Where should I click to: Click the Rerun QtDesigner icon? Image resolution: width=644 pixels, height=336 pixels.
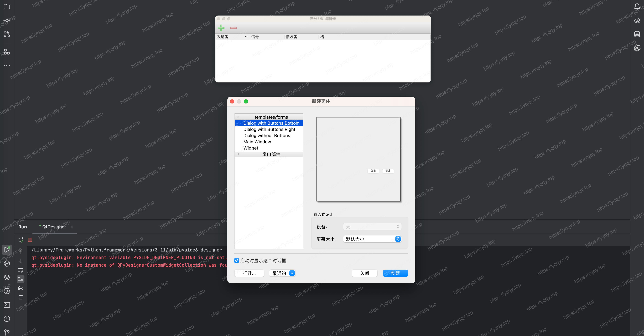point(21,240)
